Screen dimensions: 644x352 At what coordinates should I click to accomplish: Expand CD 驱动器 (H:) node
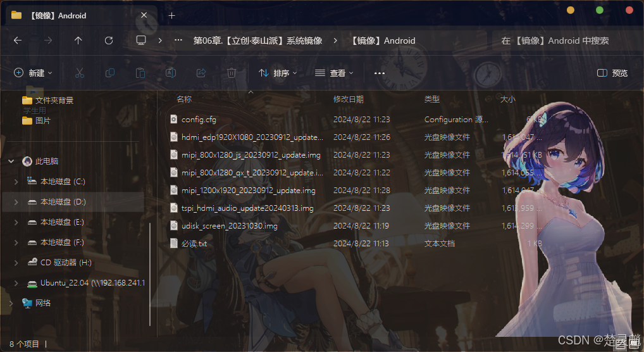pos(16,262)
